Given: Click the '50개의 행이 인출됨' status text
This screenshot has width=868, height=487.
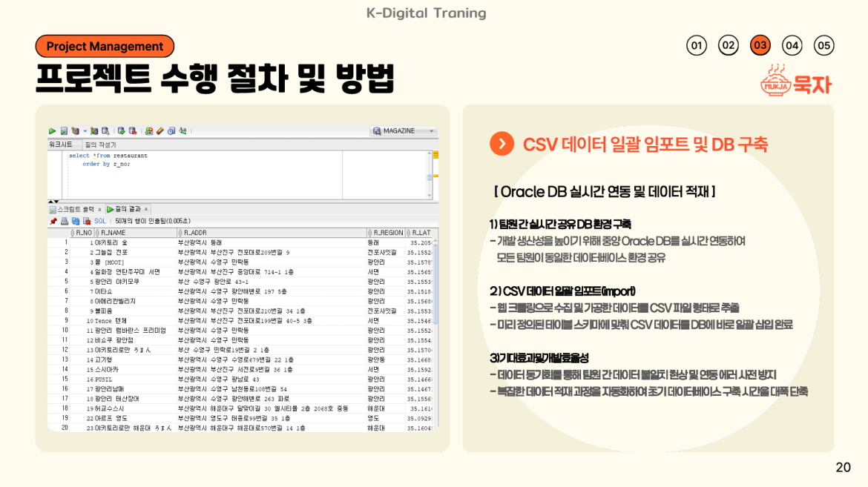Looking at the screenshot, I should click(153, 221).
